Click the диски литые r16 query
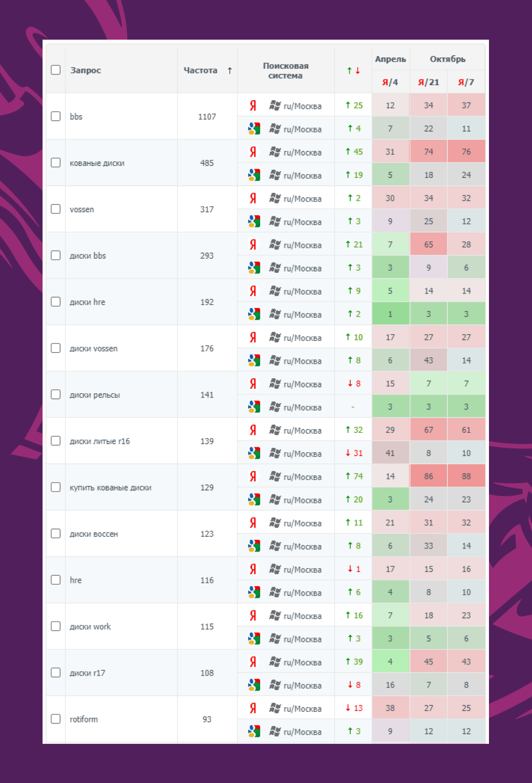This screenshot has height=783, width=532. click(x=100, y=441)
